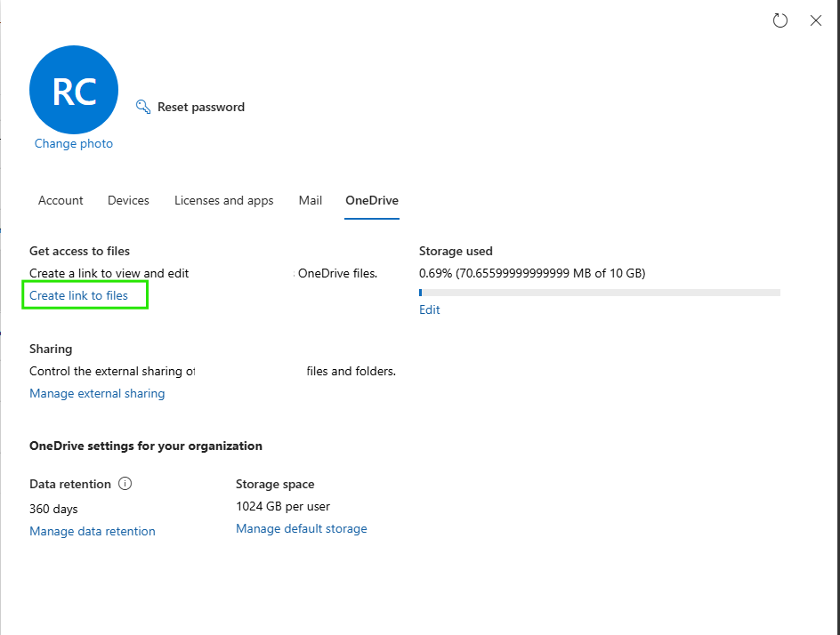Open Manage default storage link
The height and width of the screenshot is (635, 840).
tap(302, 528)
